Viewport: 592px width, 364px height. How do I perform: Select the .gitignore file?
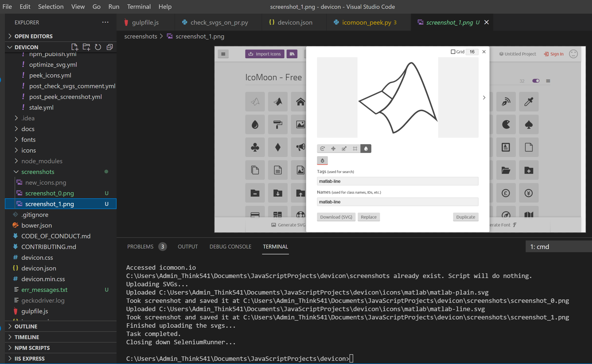[61, 215]
